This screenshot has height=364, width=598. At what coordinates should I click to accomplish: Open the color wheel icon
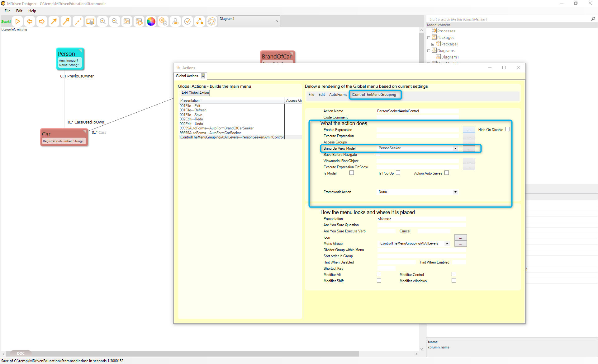[151, 21]
